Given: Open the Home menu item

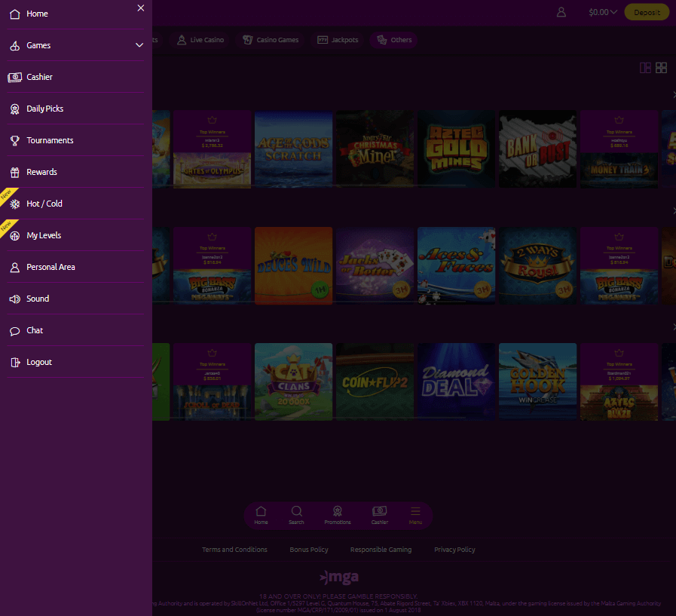Looking at the screenshot, I should pos(75,14).
